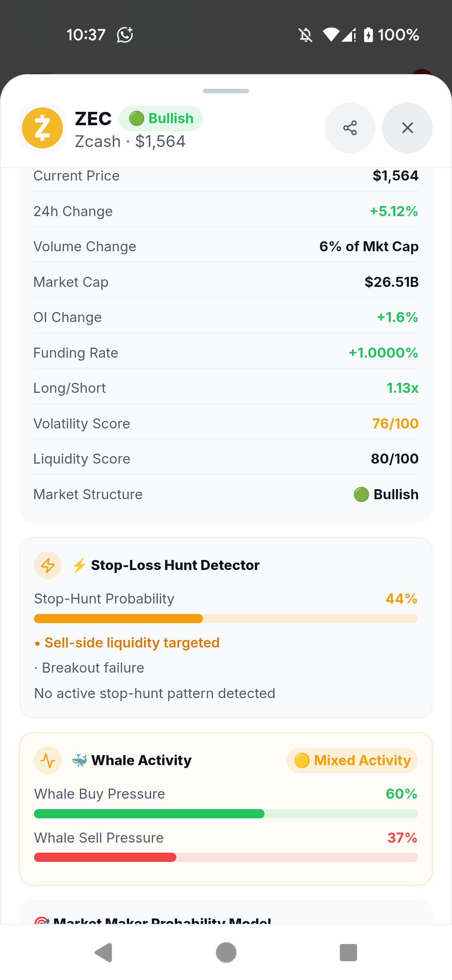The height and width of the screenshot is (980, 452).
Task: Tap the Mixed Activity badge
Action: [352, 761]
